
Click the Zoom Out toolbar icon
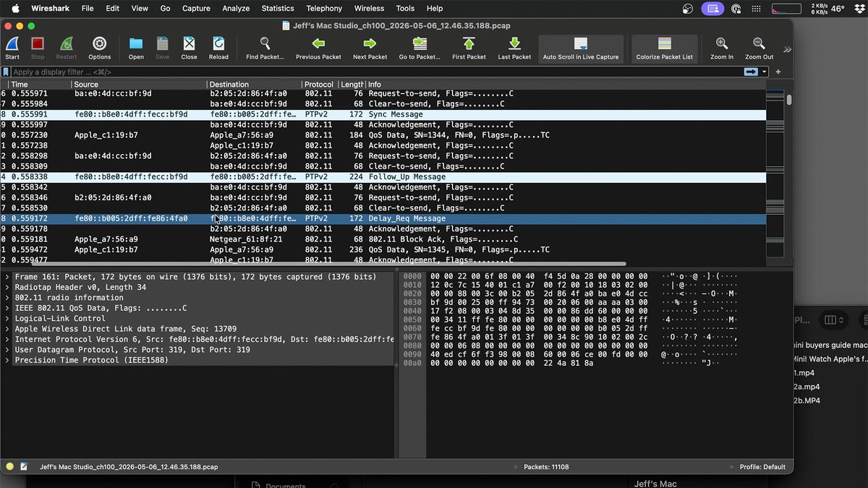pyautogui.click(x=759, y=44)
